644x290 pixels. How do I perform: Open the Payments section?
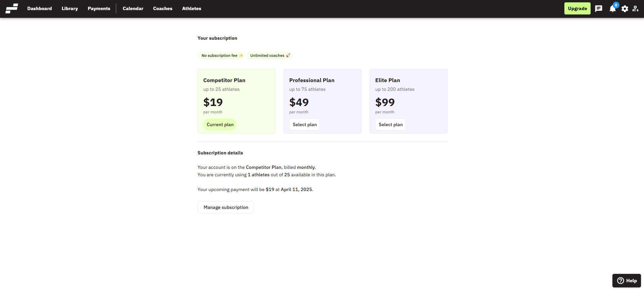(x=99, y=9)
